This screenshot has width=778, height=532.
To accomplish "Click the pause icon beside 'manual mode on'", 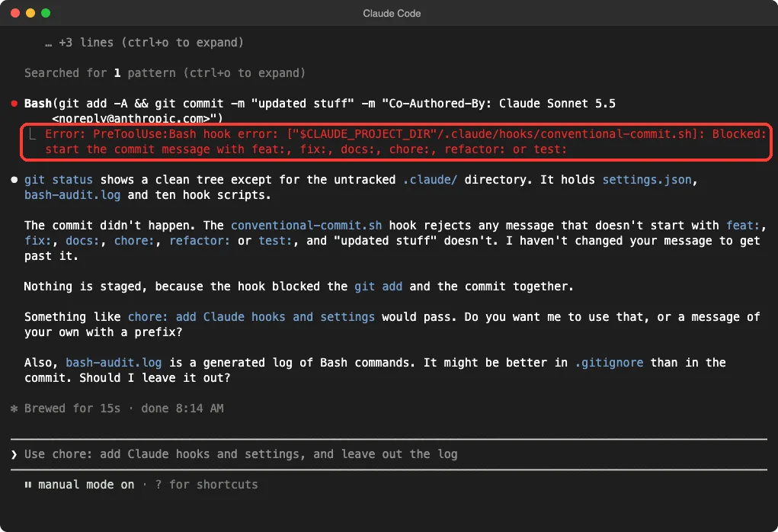I will point(28,484).
